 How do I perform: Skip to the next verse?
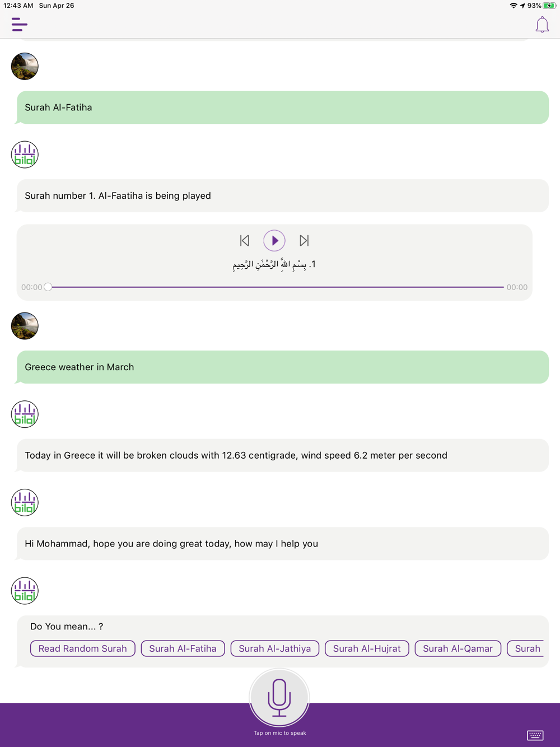tap(304, 241)
